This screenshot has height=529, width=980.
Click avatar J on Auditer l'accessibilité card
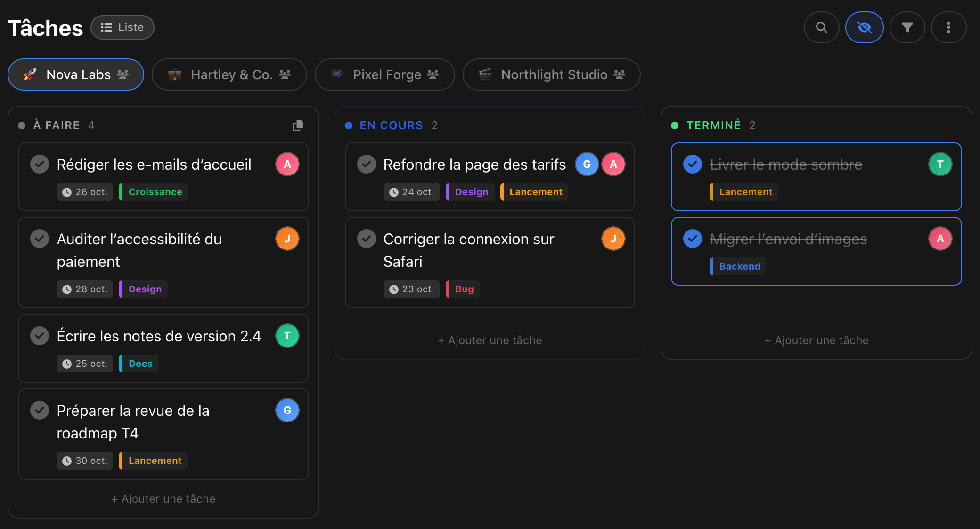[x=287, y=239]
